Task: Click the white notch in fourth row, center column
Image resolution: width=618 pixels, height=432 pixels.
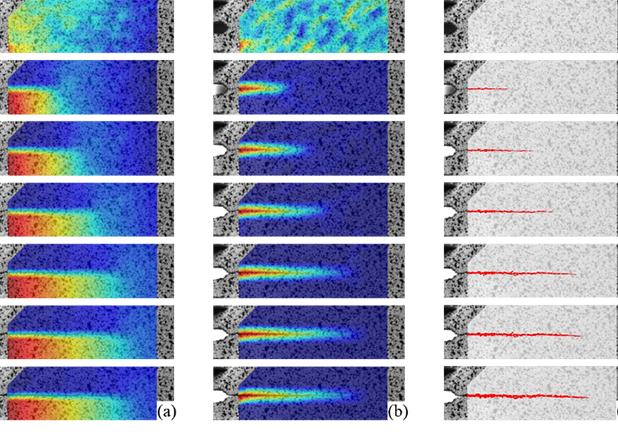Action: coord(211,212)
